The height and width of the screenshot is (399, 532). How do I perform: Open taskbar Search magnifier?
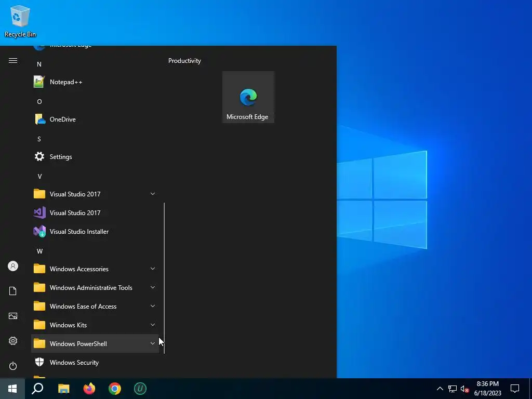(x=37, y=389)
